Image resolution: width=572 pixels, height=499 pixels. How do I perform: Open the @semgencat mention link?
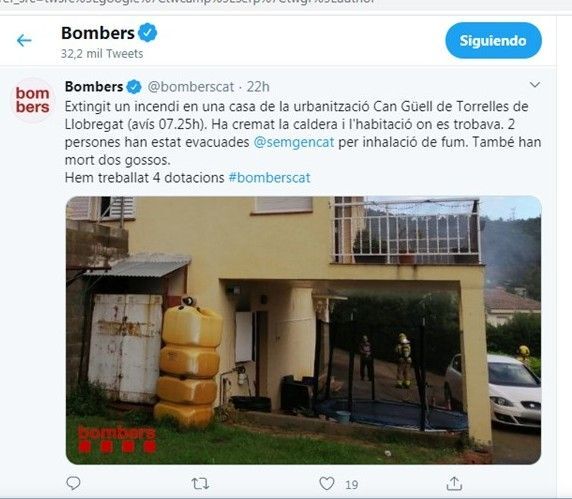tap(294, 142)
